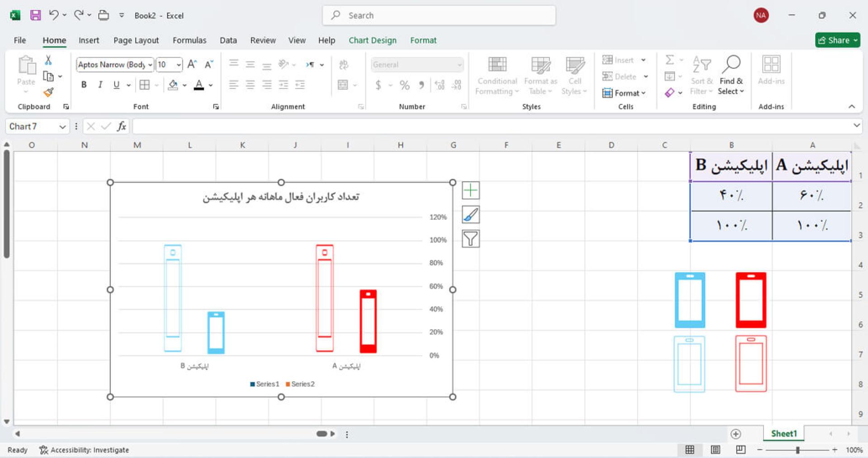The image size is (868, 458).
Task: Toggle center horizontal alignment
Action: point(250,85)
